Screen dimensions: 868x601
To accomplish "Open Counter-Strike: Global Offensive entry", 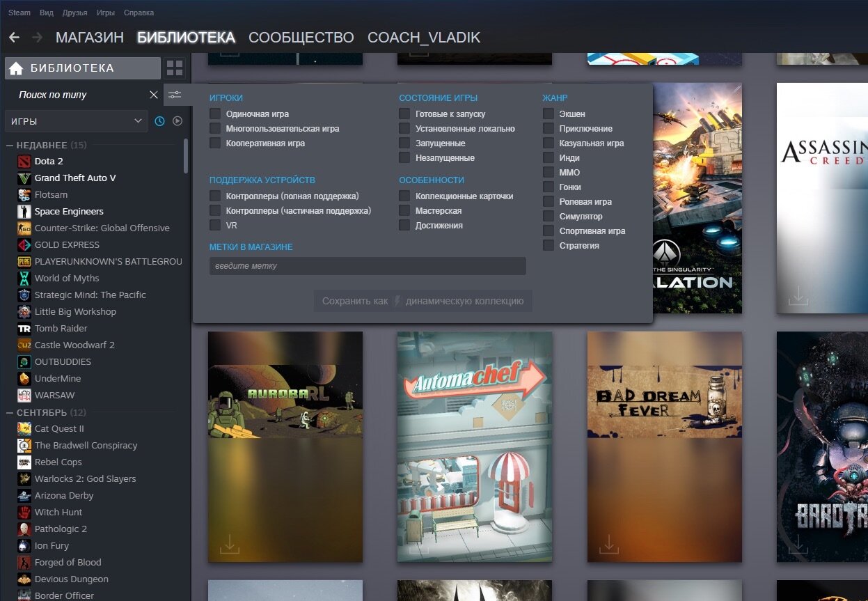I will tap(102, 228).
